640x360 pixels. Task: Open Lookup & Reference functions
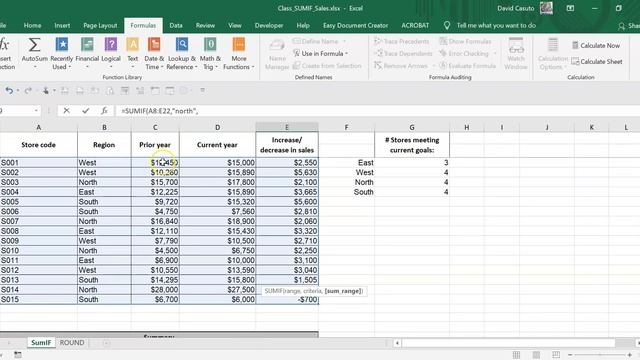point(182,53)
